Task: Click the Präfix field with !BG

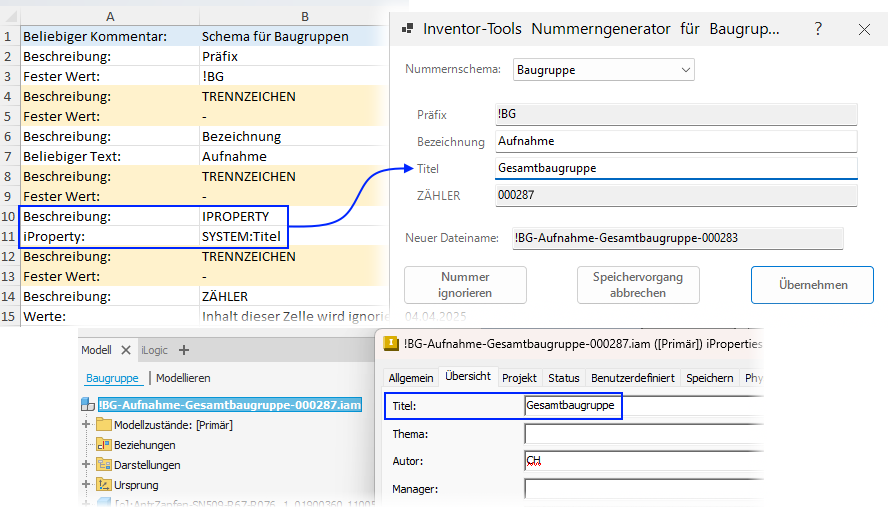Action: click(x=676, y=114)
